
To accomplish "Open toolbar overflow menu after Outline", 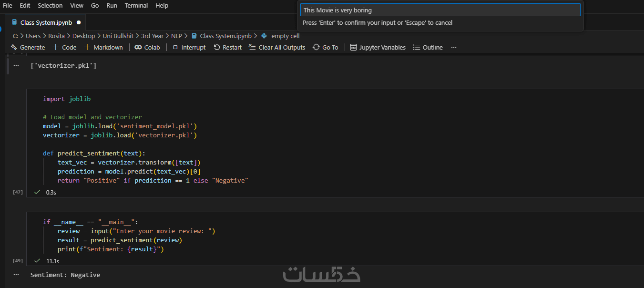I will pos(454,47).
